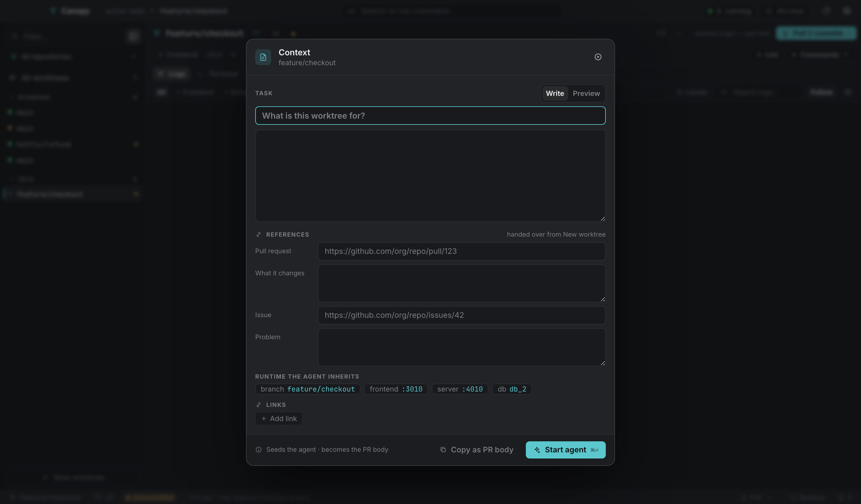
Task: Copy context as PR body
Action: pyautogui.click(x=477, y=450)
